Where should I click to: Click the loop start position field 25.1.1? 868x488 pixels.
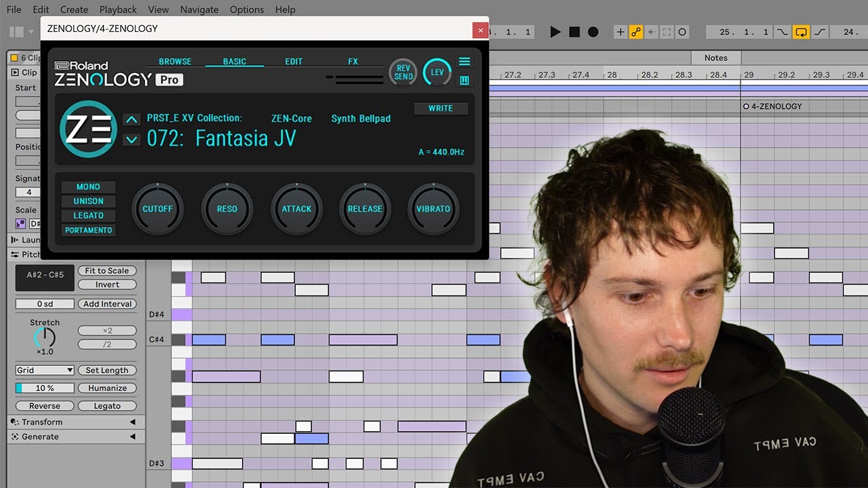point(740,32)
